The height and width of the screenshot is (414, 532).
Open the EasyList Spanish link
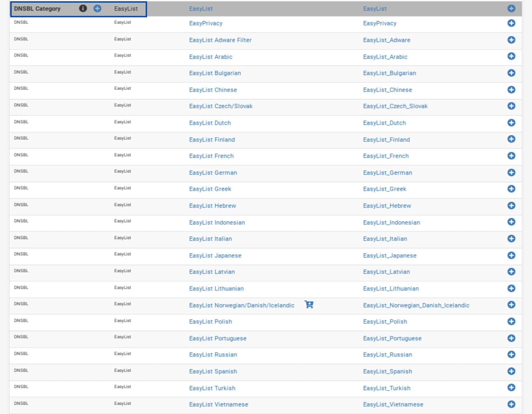tap(213, 372)
